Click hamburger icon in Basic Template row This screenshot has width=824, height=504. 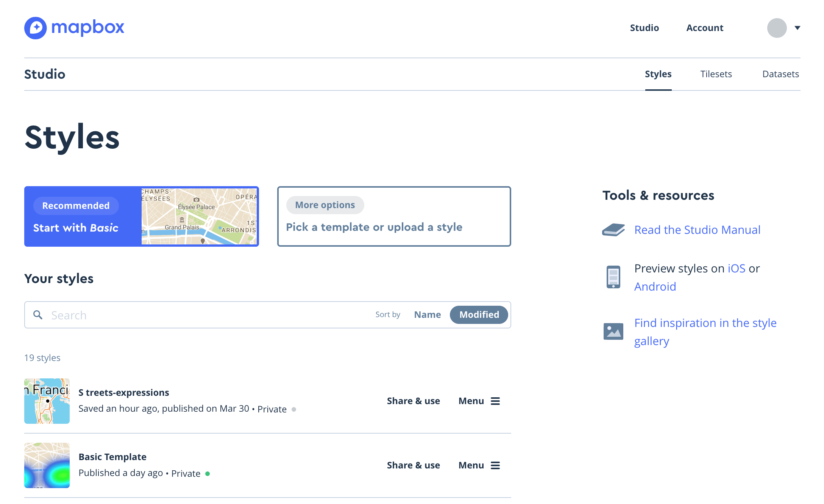(495, 465)
